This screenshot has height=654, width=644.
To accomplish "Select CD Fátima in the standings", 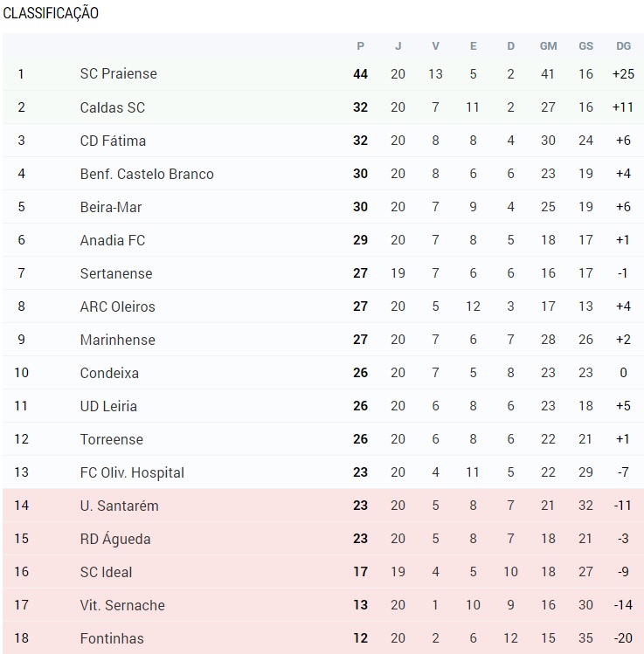I will (113, 141).
